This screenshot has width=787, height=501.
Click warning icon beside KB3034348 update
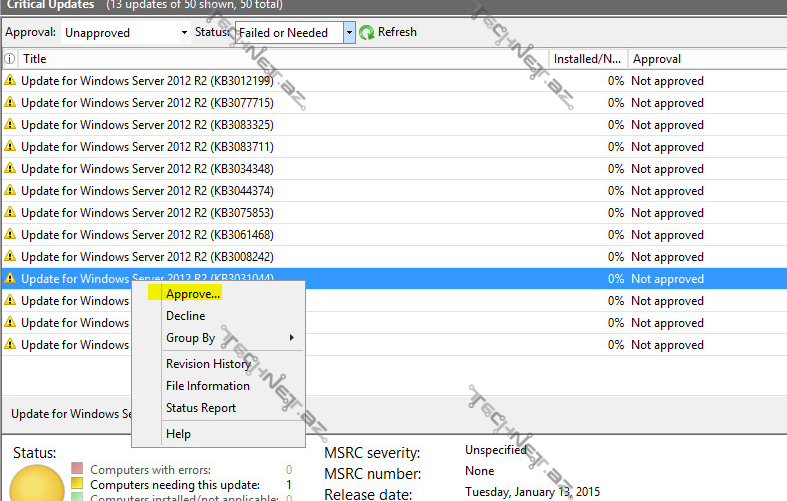point(10,169)
